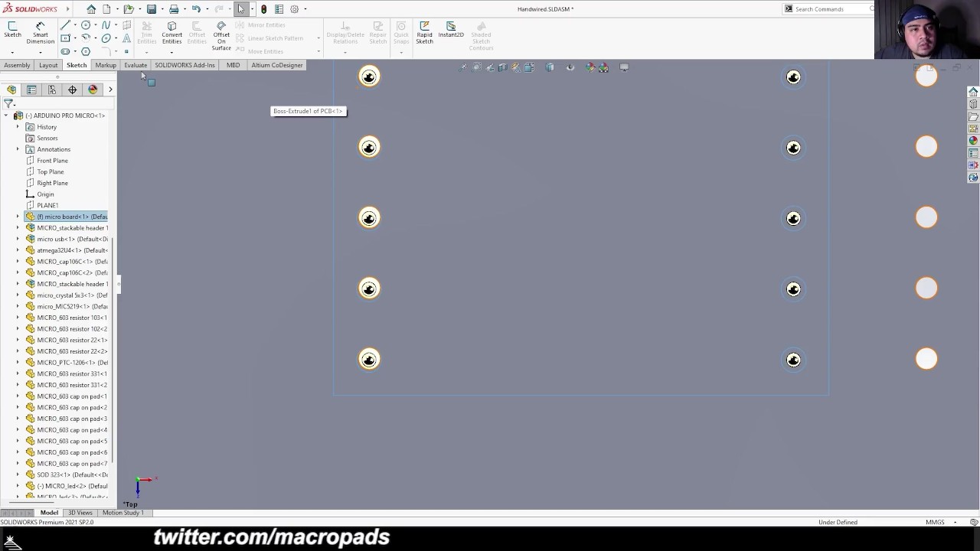Click the Rebuild traffic light icon
980x551 pixels.
[x=263, y=9]
